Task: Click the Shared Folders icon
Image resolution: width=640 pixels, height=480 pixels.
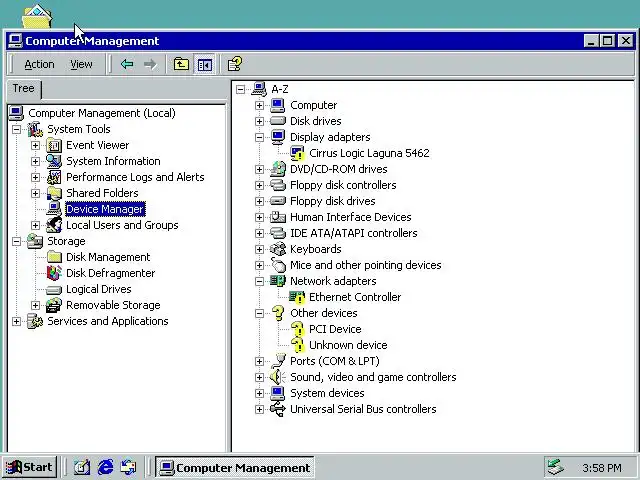Action: pos(54,193)
